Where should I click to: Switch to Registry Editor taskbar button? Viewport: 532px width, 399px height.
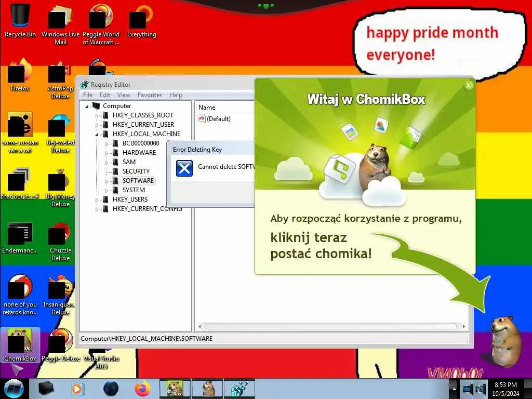pyautogui.click(x=240, y=389)
